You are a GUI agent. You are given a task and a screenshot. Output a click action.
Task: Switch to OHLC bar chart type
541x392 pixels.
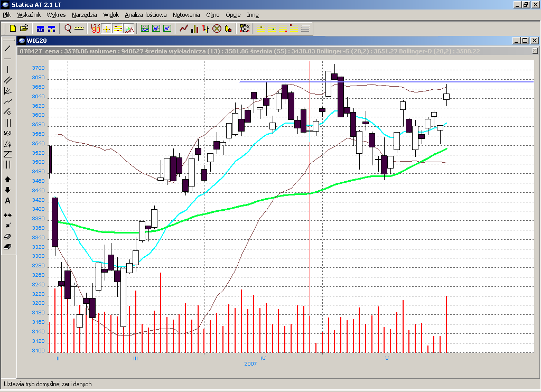(x=206, y=29)
